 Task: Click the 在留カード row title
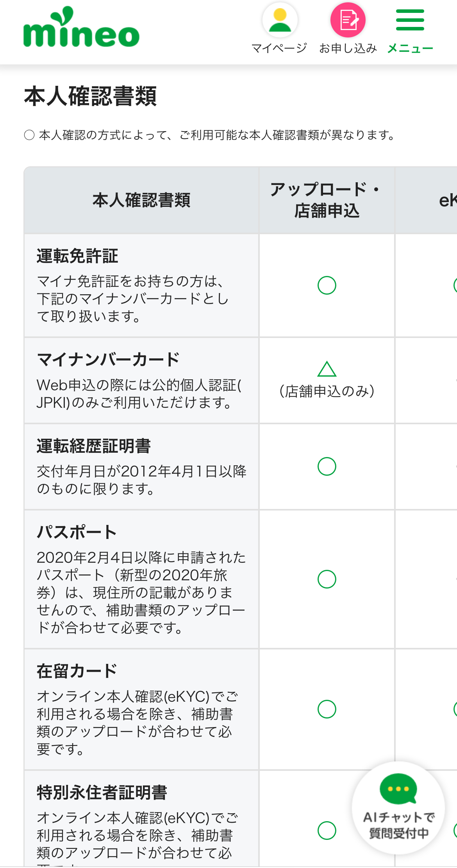[77, 671]
